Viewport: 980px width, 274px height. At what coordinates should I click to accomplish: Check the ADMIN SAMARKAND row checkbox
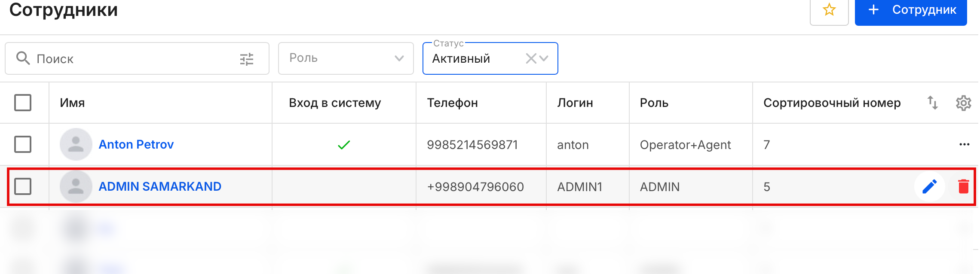[x=23, y=186]
